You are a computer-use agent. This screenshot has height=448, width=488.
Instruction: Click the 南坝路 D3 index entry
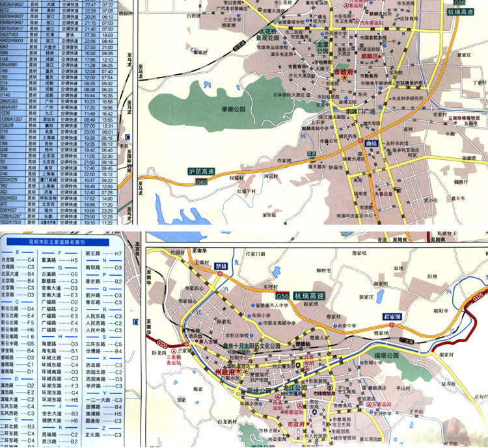pos(103,267)
